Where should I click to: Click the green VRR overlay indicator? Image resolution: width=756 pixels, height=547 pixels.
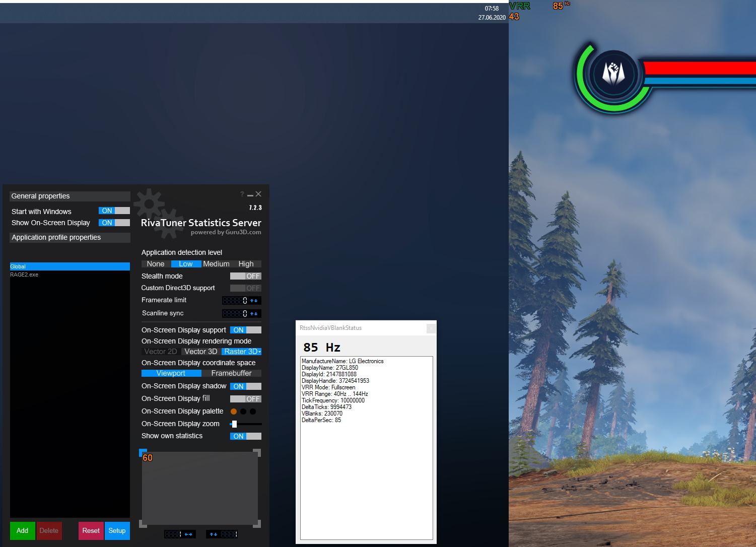coord(520,6)
